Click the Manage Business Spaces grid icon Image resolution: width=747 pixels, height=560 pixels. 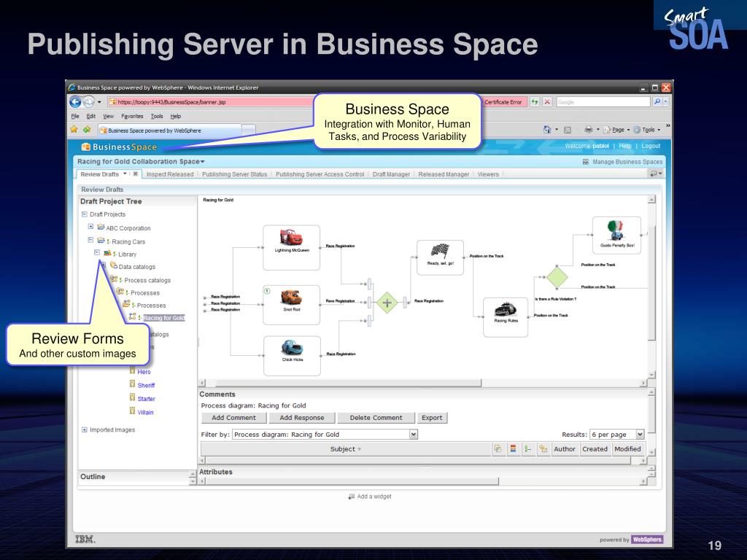coord(586,162)
